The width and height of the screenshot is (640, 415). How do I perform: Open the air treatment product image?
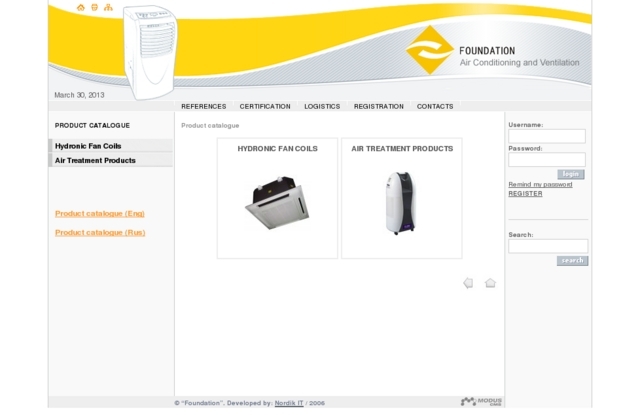click(x=400, y=203)
